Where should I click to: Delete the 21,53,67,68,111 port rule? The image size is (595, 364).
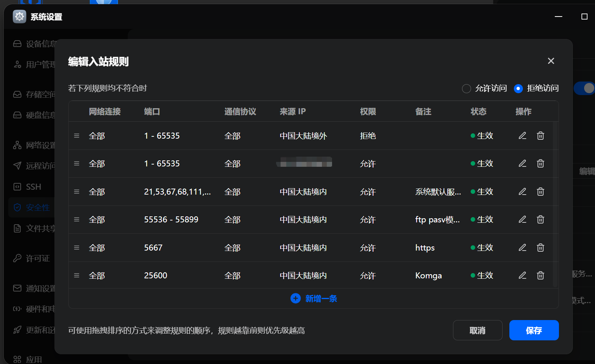pos(541,192)
